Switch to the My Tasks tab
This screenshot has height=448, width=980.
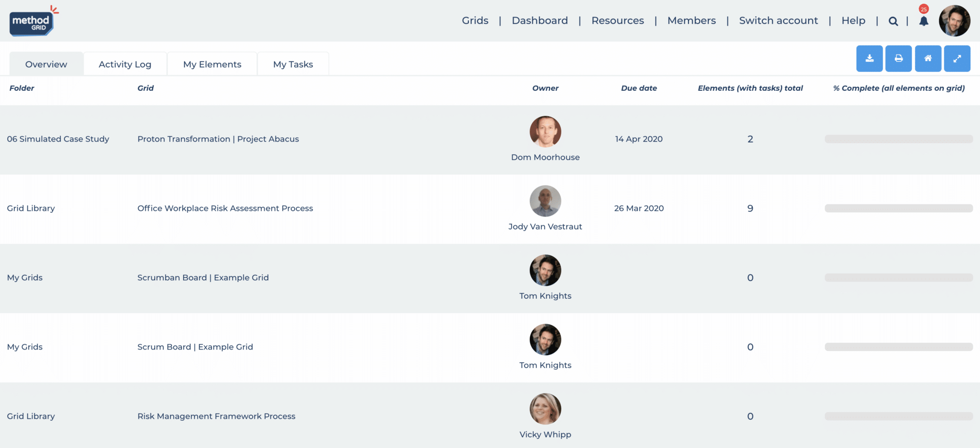pos(293,64)
